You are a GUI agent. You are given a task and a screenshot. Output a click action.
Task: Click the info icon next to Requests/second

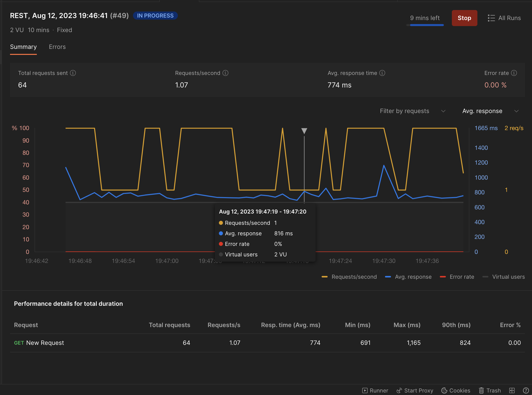click(x=226, y=73)
